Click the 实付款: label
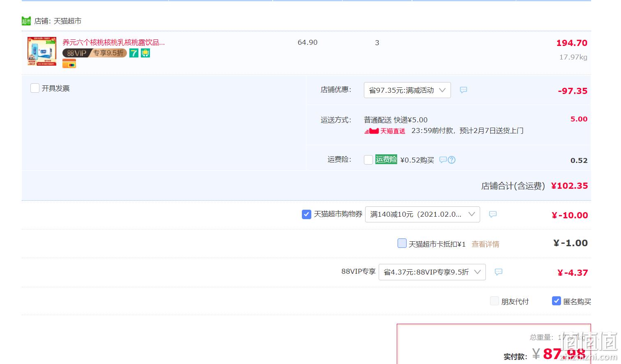Screen dimensions: 621x364 pyautogui.click(x=515, y=357)
